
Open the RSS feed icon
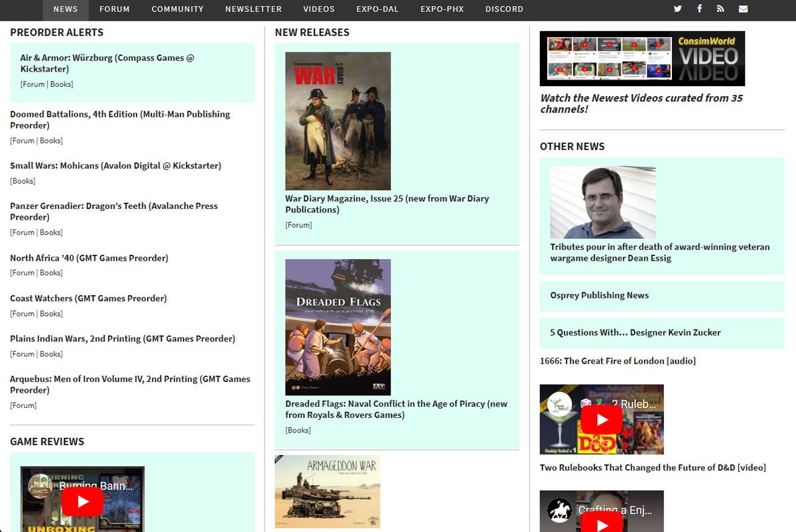tap(720, 9)
